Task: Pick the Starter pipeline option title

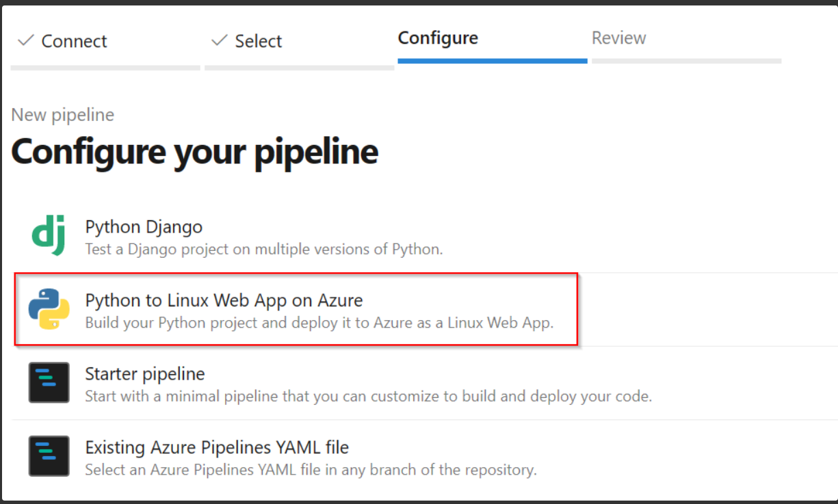Action: 145,373
